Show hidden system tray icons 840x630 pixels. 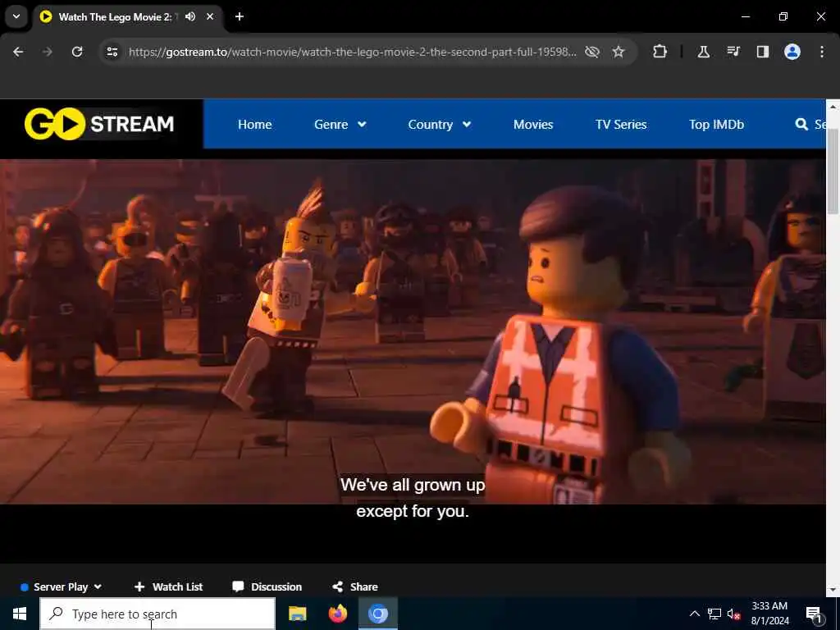[x=694, y=614]
